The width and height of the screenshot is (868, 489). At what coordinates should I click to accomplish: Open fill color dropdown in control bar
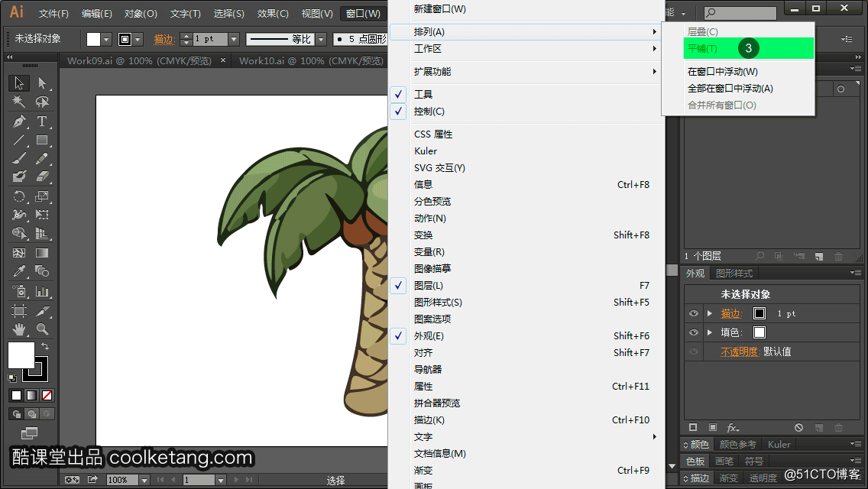pos(106,39)
